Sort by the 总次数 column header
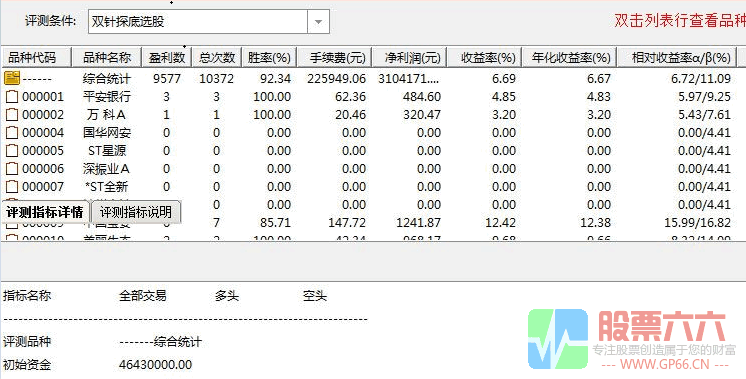Viewport: 746px width, 379px height. click(x=217, y=58)
